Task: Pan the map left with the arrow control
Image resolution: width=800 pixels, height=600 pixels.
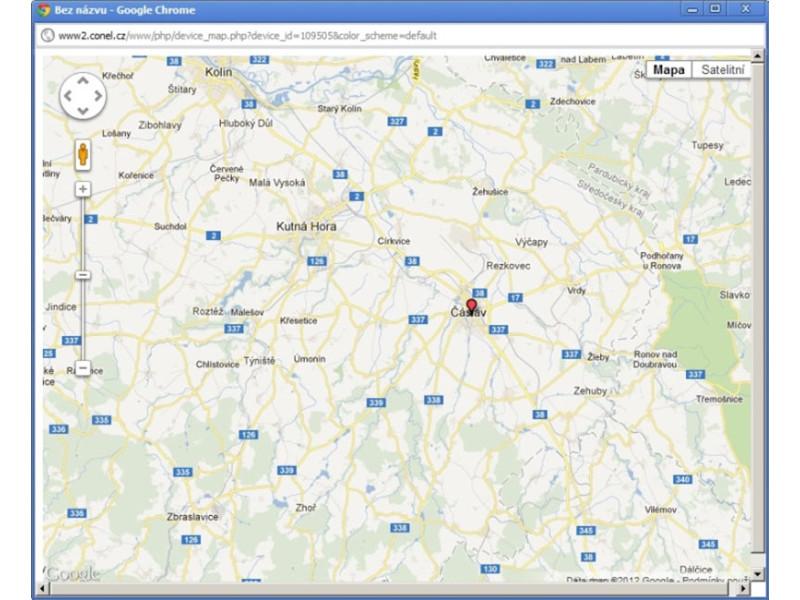Action: click(x=68, y=95)
